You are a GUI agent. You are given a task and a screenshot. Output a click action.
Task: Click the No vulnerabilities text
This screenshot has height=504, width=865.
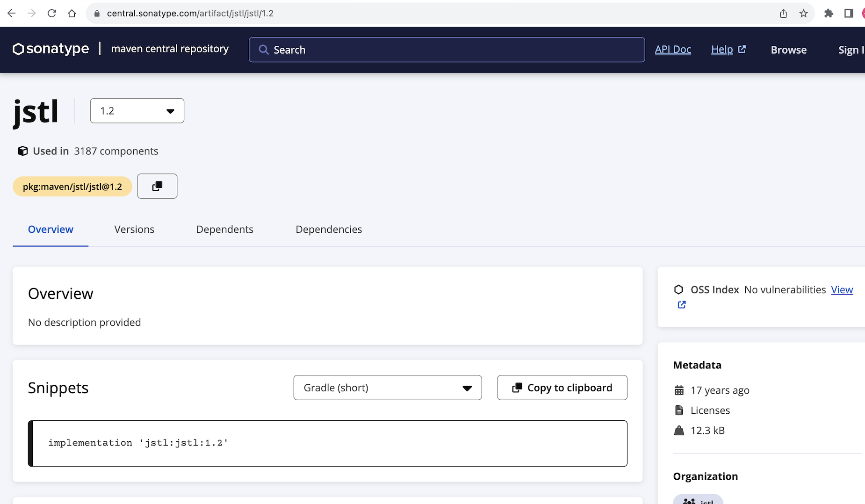tap(785, 290)
